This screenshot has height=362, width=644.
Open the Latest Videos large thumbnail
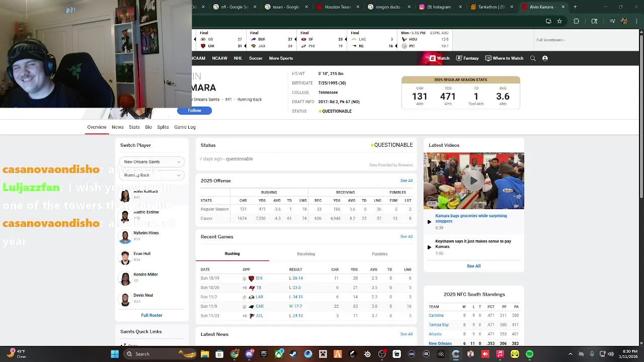(473, 180)
